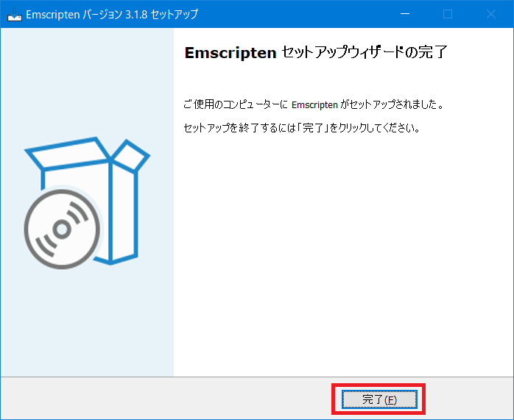Click the title bar text 'Emscripten バージョン 3.1.8 セットアップ'
The image size is (514, 420).
click(x=112, y=15)
